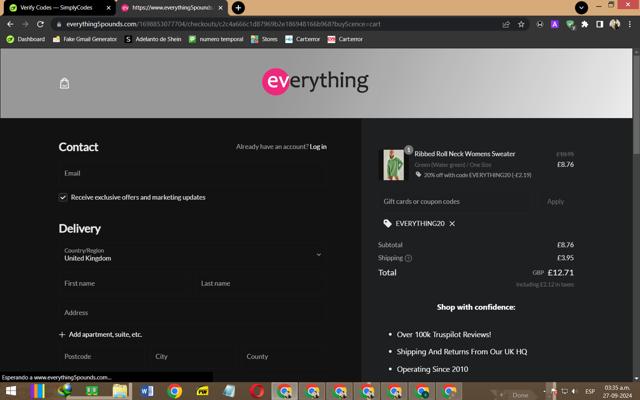Click the shipping info question icon
Screen dimensions: 640x400
click(409, 258)
